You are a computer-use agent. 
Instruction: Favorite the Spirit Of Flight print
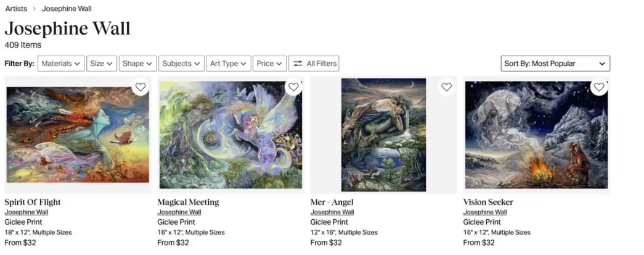pos(141,87)
